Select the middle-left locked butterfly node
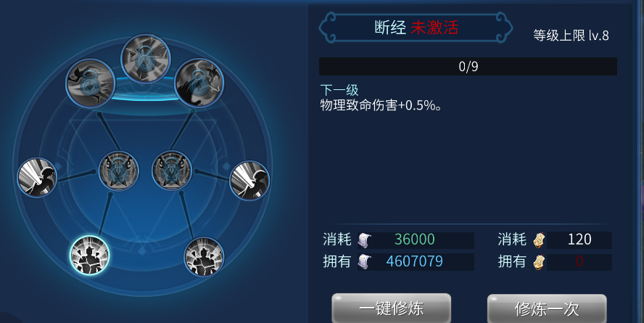Screen dimensions: 644x323 click(119, 171)
